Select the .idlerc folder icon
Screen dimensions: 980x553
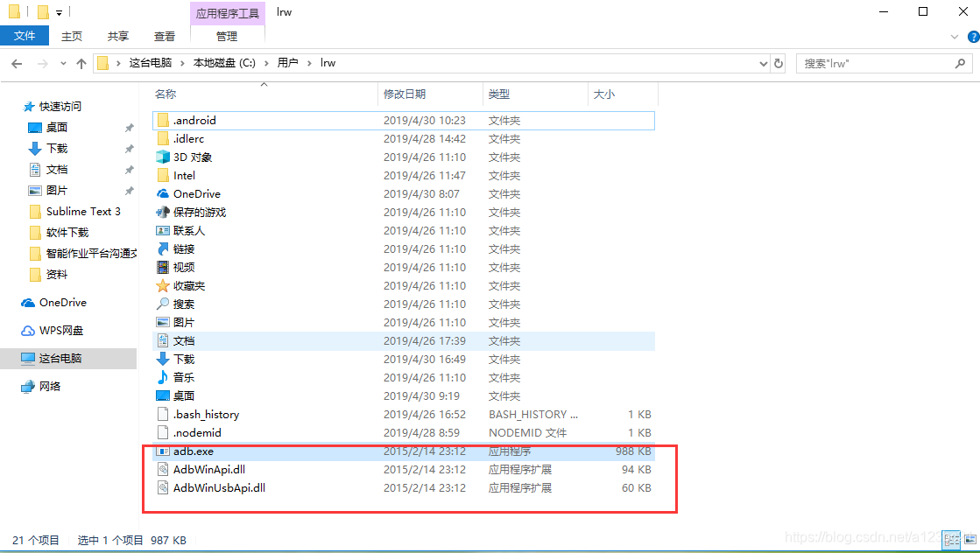click(163, 138)
